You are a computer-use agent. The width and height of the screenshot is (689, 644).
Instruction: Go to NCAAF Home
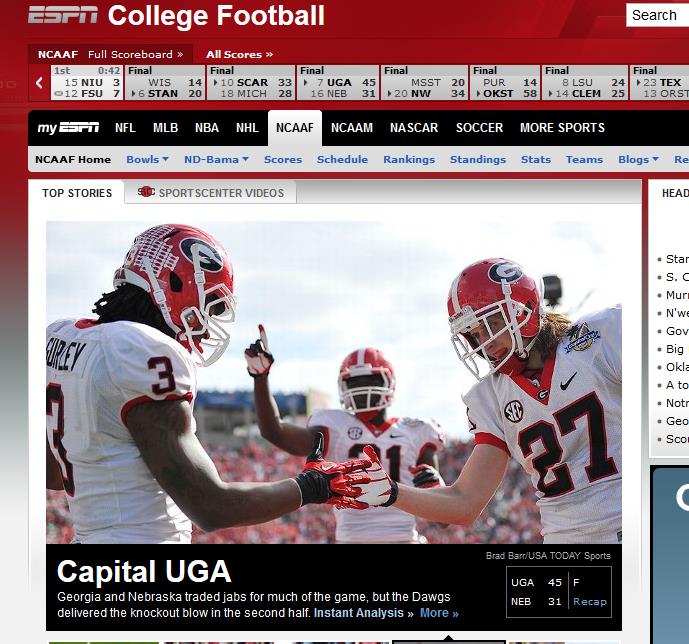(x=73, y=159)
